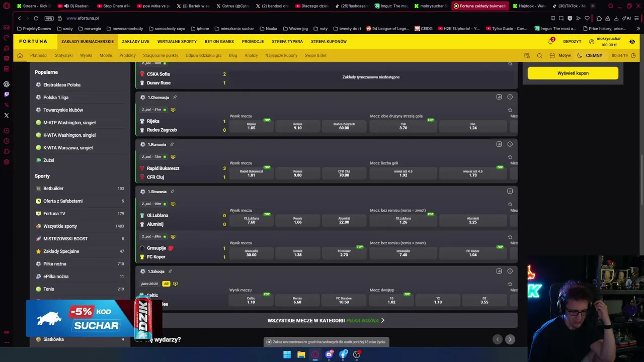Favorite the Rapid Bukareszt vs CFR Cluj match
Image resolution: width=644 pixels, height=362 pixels.
pyautogui.click(x=510, y=157)
